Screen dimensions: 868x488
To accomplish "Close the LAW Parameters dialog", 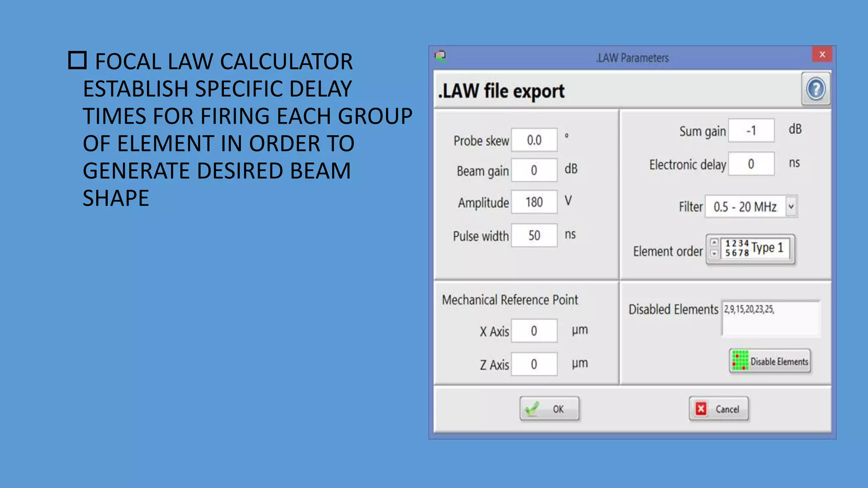I will coord(822,55).
